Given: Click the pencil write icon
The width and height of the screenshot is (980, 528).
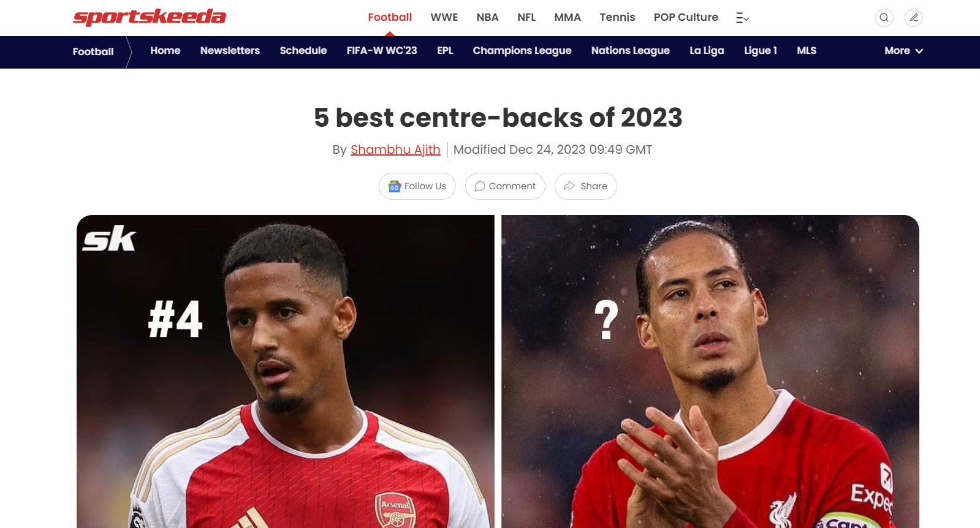Looking at the screenshot, I should [x=914, y=18].
